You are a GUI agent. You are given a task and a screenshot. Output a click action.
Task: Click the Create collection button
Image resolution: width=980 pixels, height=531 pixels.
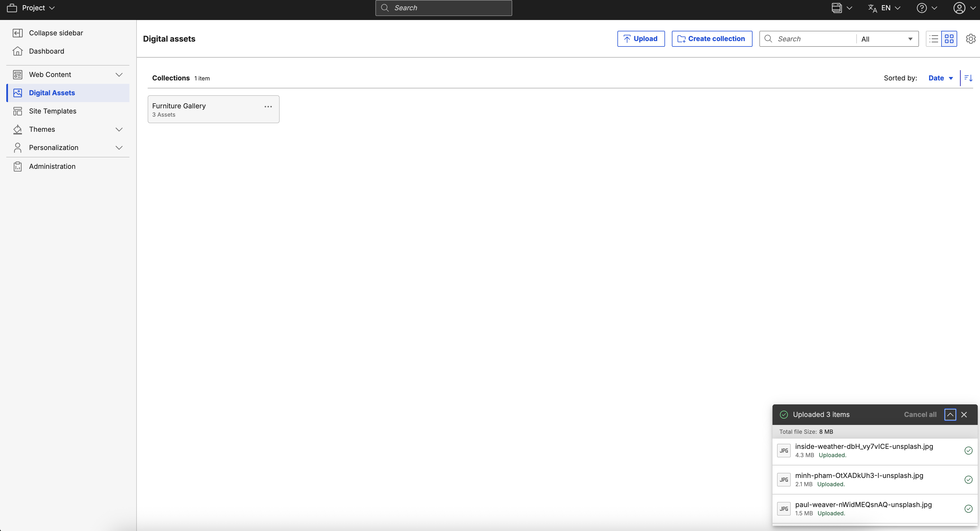pos(712,38)
